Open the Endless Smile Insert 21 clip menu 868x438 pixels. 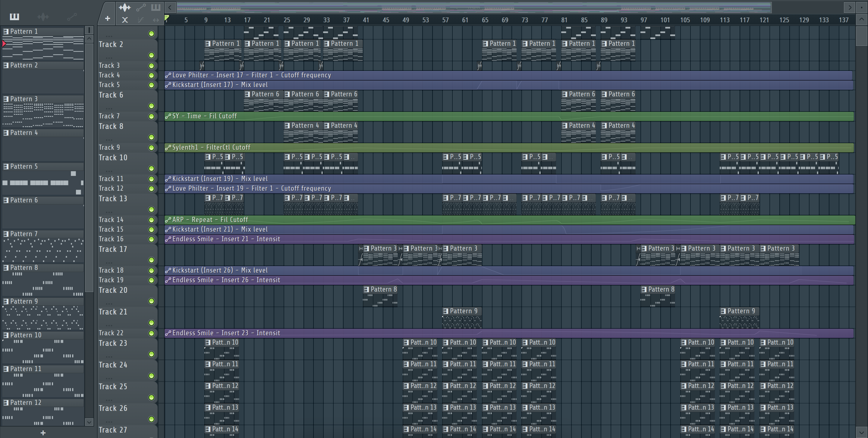(x=168, y=239)
